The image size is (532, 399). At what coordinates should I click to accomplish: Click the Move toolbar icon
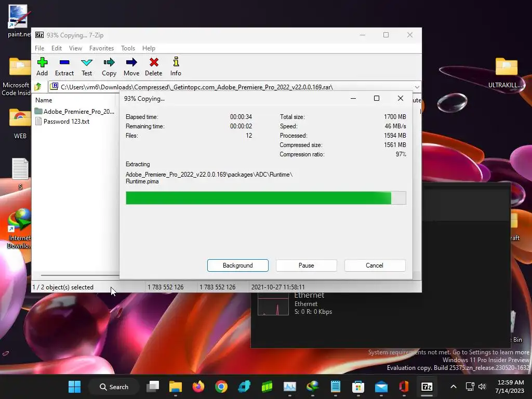[131, 66]
